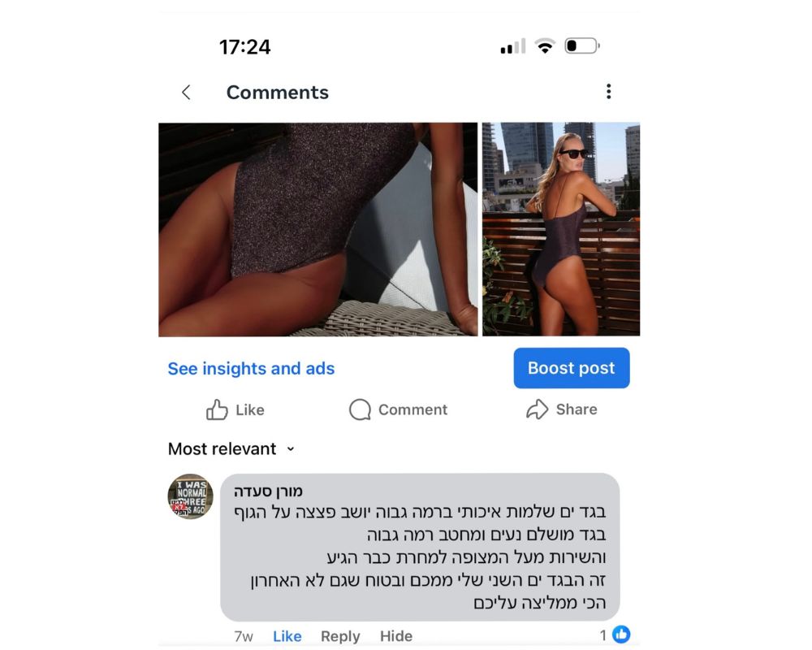The width and height of the screenshot is (812, 650).
Task: Tap the cellular signal bars icon
Action: tap(513, 46)
